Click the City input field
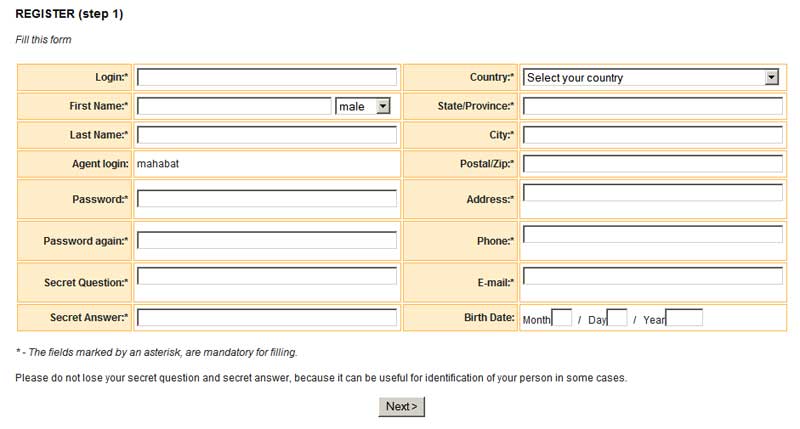The height and width of the screenshot is (429, 800). click(652, 135)
